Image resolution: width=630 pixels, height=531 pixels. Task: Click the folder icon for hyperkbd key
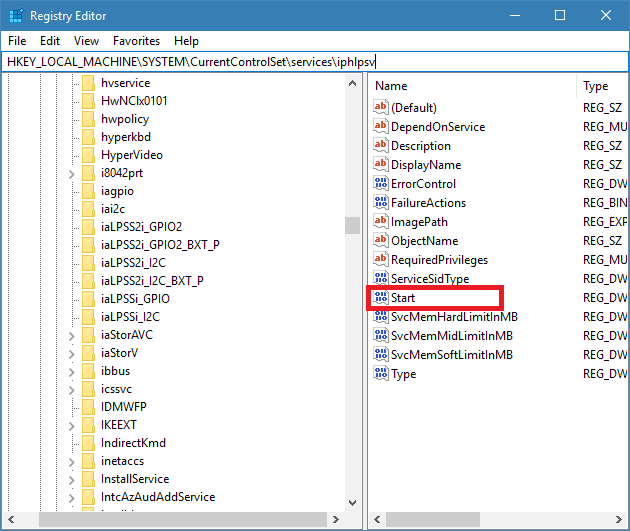pos(88,137)
